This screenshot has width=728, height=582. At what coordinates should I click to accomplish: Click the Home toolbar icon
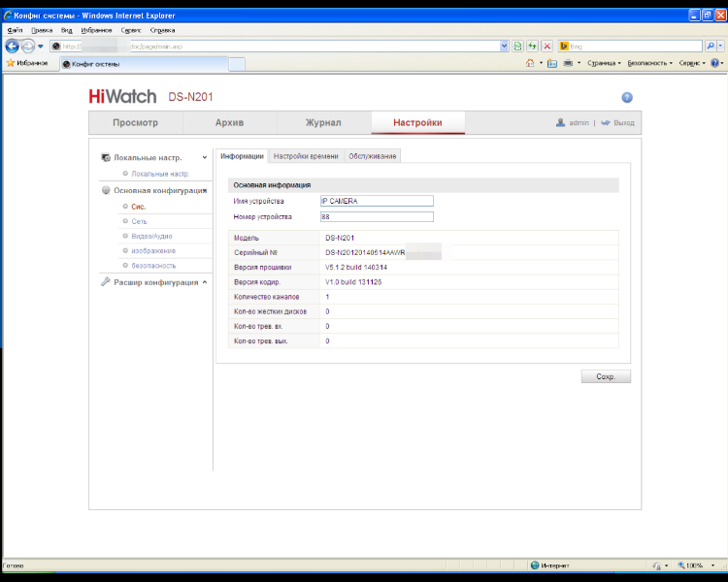click(530, 63)
